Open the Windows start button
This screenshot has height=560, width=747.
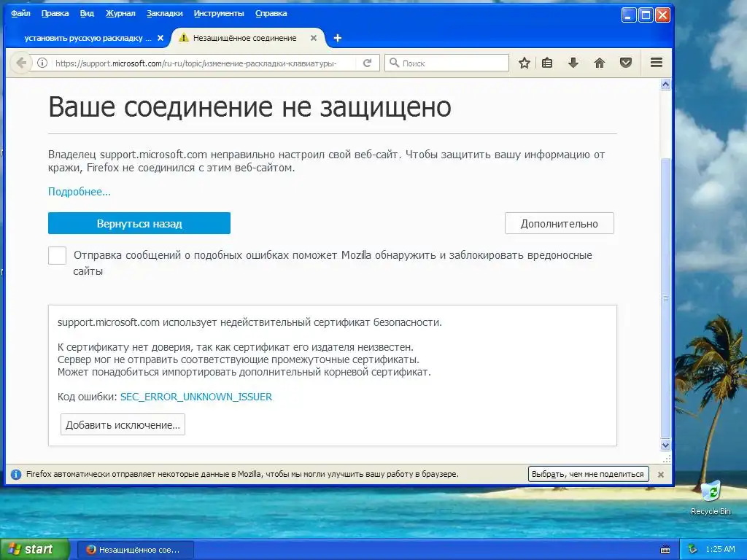34,550
